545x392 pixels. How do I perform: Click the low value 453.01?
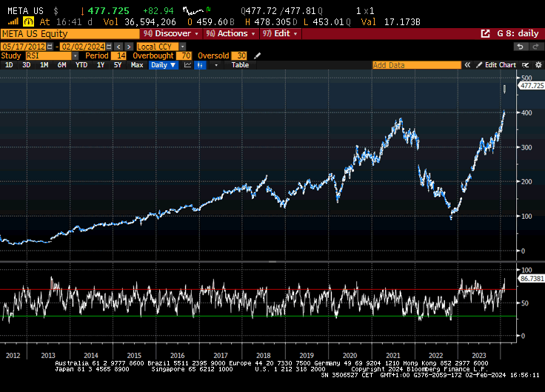pyautogui.click(x=328, y=22)
